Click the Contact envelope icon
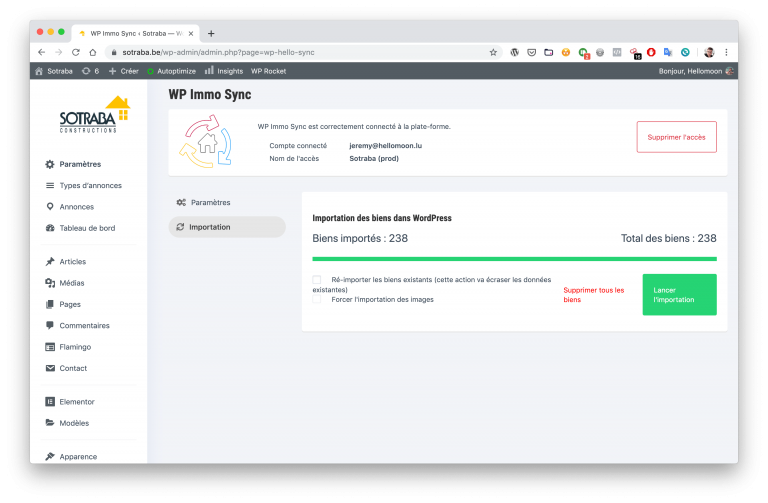This screenshot has width=768, height=503. click(x=50, y=368)
